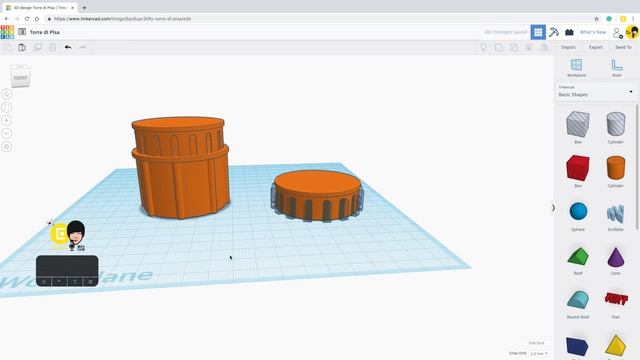Image resolution: width=640 pixels, height=360 pixels.
Task: Open the design list menu icon
Action: tap(22, 32)
